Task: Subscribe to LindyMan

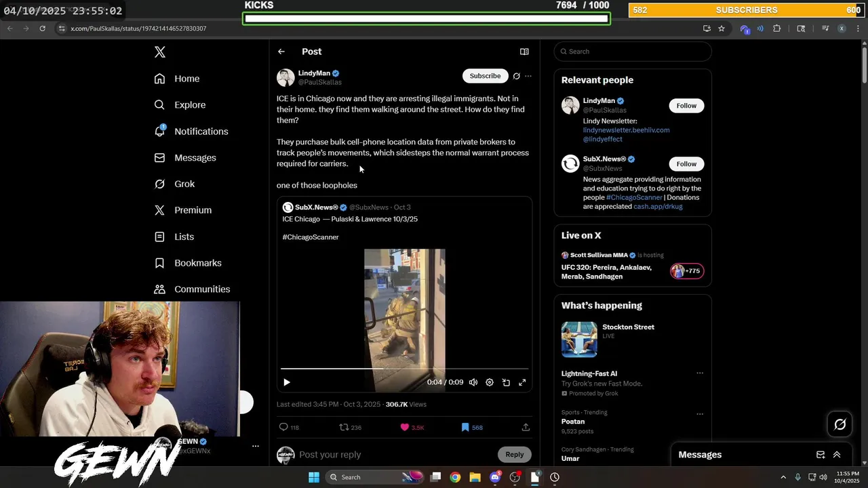Action: coord(485,76)
